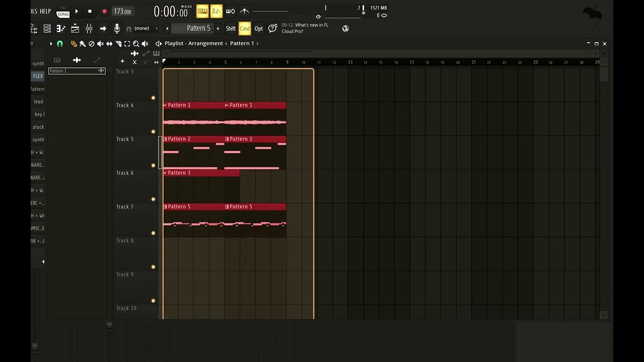Toggle typing keyboard to piano icon

202,11
